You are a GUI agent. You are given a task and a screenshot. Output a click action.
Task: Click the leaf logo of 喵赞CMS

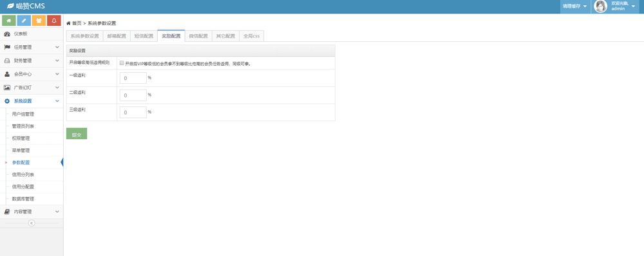click(11, 6)
